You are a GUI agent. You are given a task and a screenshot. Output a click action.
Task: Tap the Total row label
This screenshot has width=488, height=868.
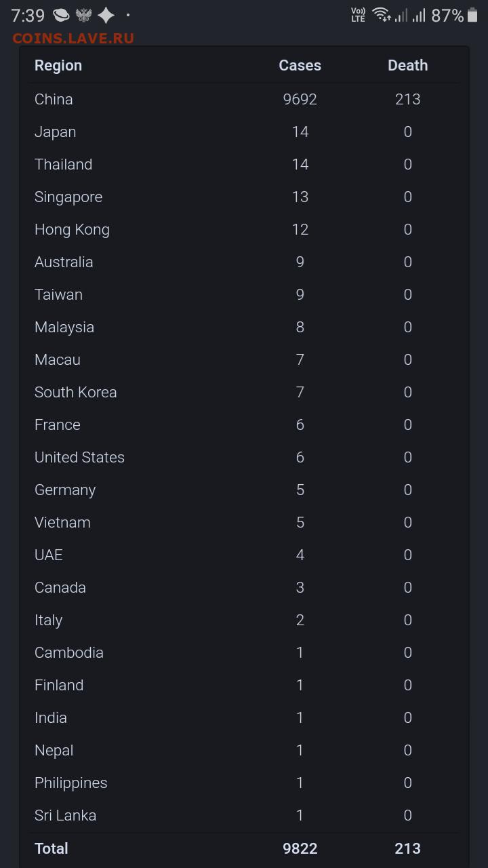52,848
